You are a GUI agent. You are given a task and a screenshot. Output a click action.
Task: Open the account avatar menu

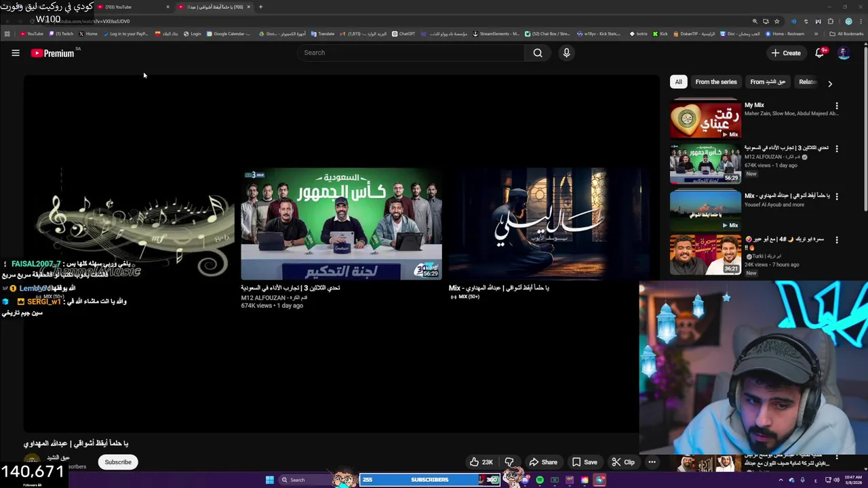[x=844, y=53]
